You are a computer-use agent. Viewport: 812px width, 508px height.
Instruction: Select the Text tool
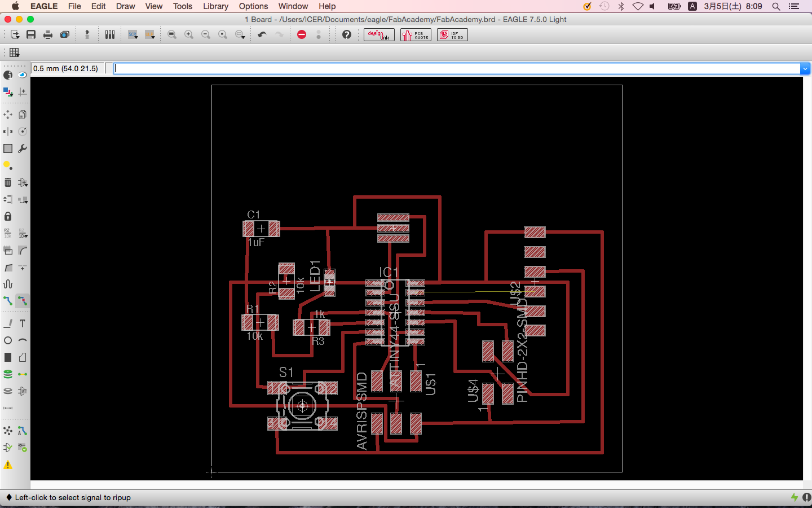click(x=23, y=323)
